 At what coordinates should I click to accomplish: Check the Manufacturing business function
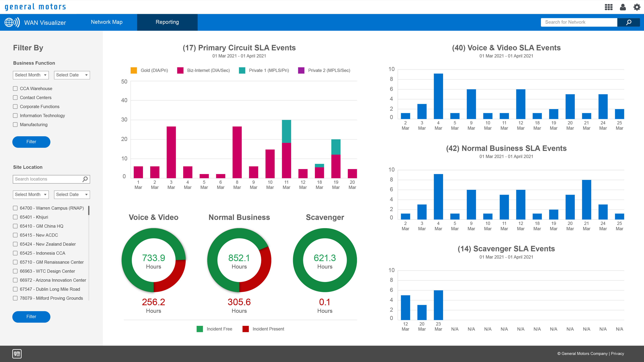[15, 124]
